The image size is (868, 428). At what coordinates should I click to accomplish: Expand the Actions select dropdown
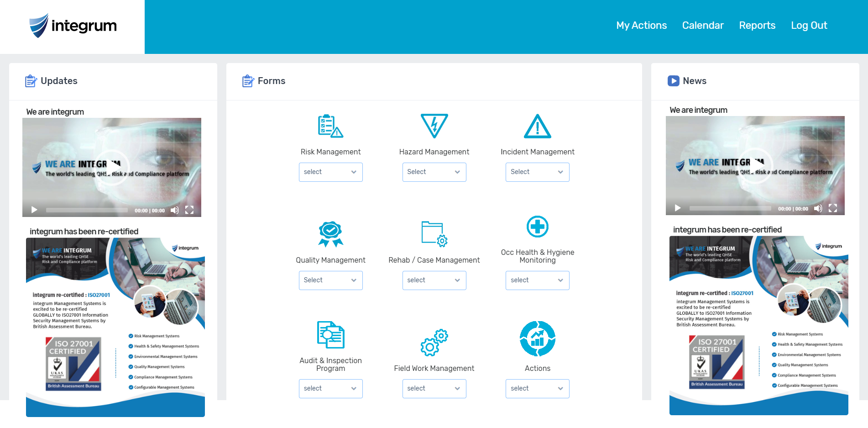tap(538, 389)
